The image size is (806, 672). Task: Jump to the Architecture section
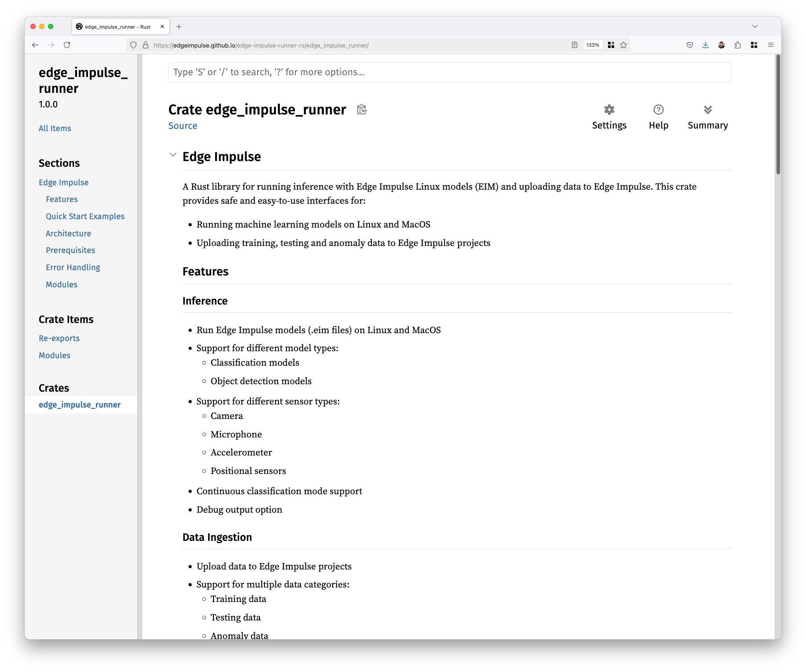tap(69, 234)
